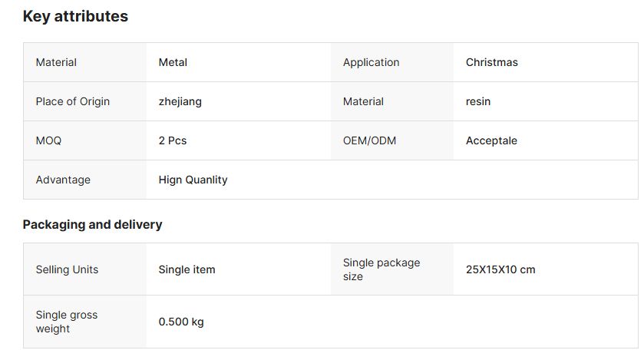Click the Single item value
644x360 pixels.
(187, 269)
